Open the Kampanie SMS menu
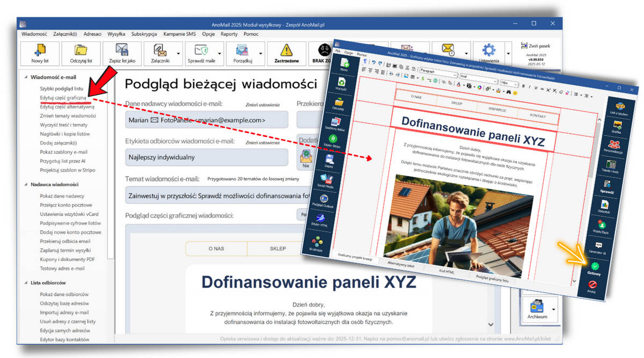This screenshot has height=358, width=644. (180, 34)
